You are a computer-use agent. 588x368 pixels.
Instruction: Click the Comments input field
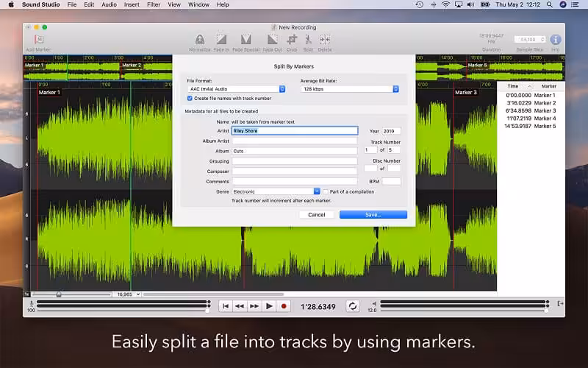coord(295,181)
